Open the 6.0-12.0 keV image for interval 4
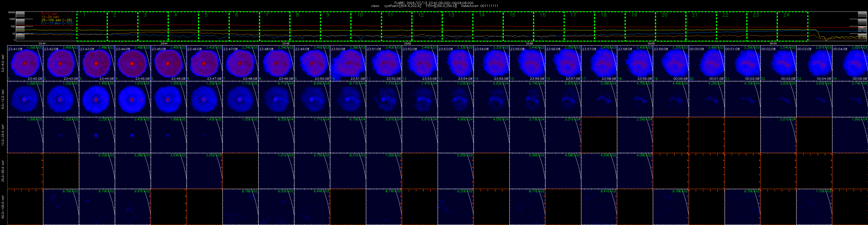Screen dimensions: 868x225 (x=133, y=99)
